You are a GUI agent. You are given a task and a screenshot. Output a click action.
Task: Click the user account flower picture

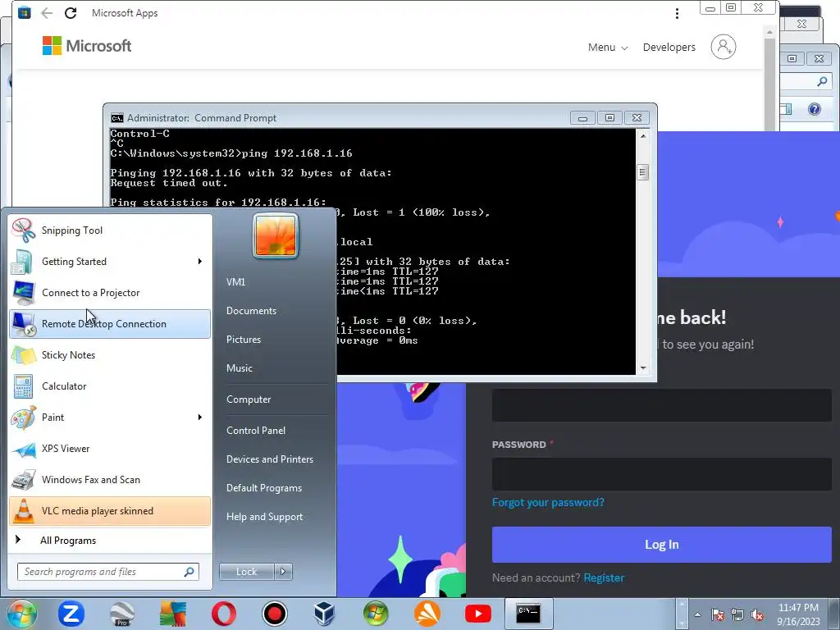(x=276, y=235)
